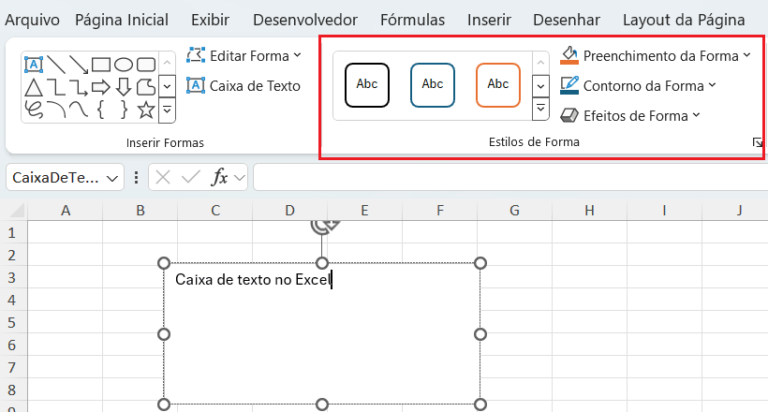Screen dimensions: 768x412
Task: Choose the right block arrow shape
Action: pos(100,87)
